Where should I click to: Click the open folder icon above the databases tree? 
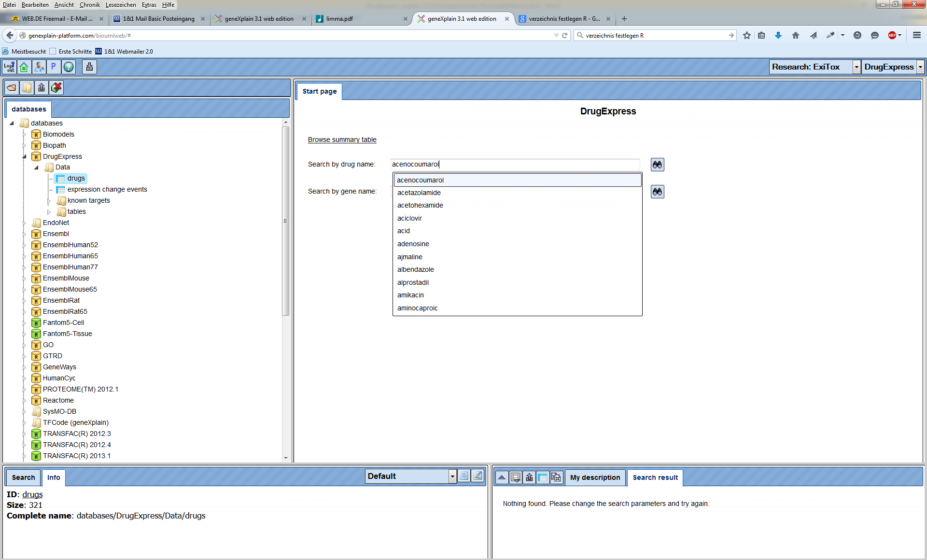pyautogui.click(x=12, y=88)
